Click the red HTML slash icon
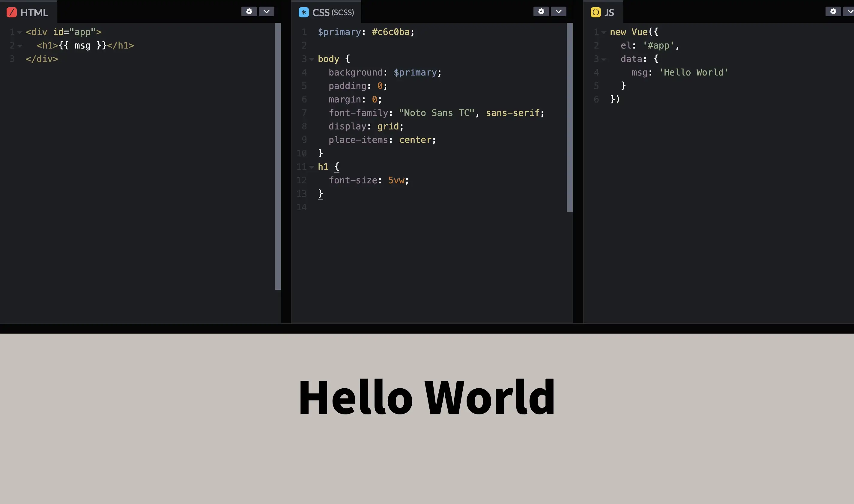This screenshot has height=504, width=854. point(12,13)
